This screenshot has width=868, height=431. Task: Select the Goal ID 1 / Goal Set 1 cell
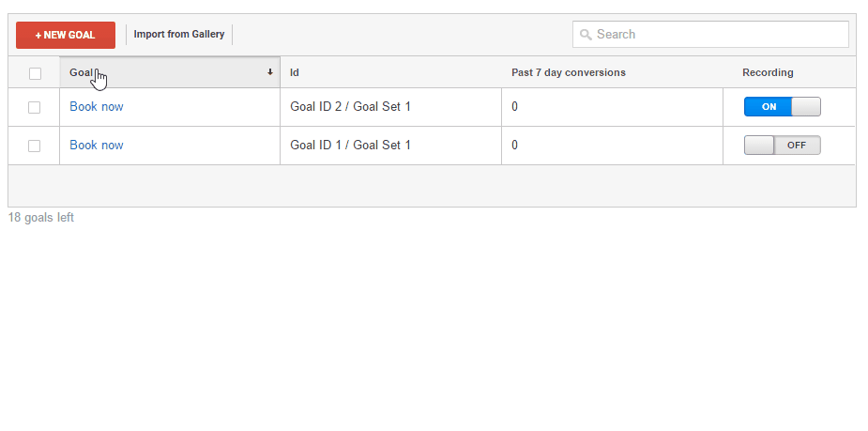(x=351, y=146)
